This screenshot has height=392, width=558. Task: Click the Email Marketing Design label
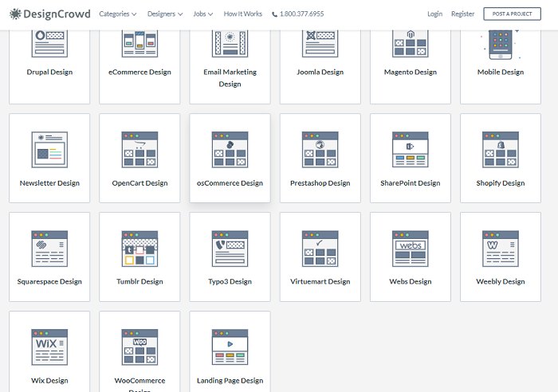[230, 78]
